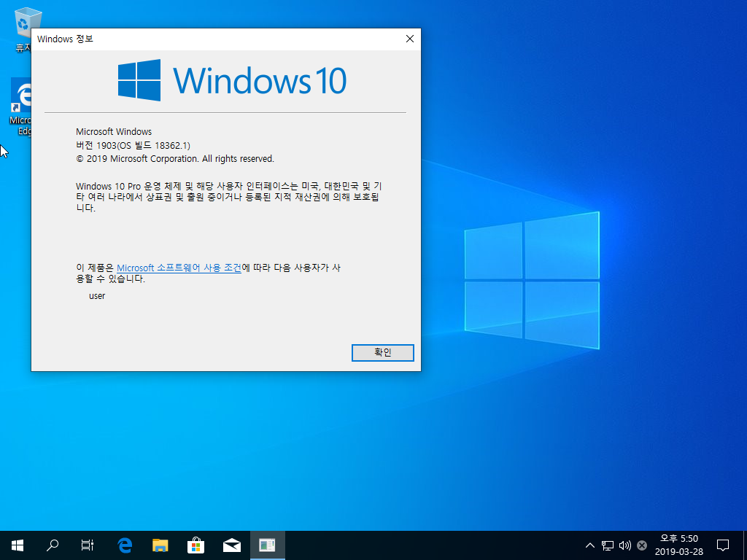
Task: Open the Action Center notifications icon
Action: click(x=723, y=545)
